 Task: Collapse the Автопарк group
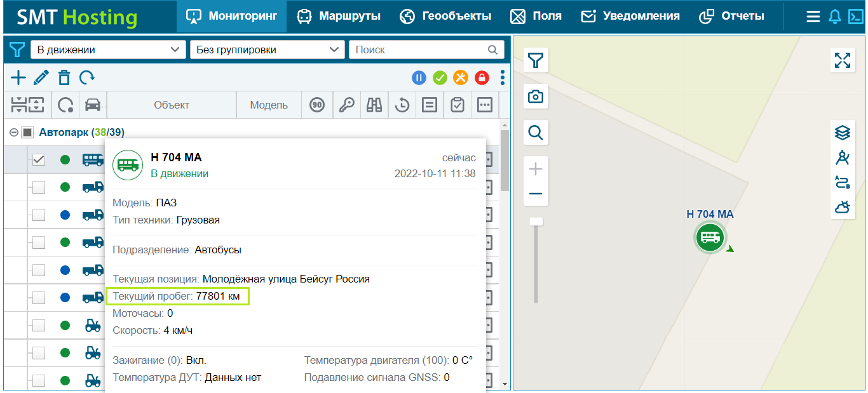[x=14, y=132]
